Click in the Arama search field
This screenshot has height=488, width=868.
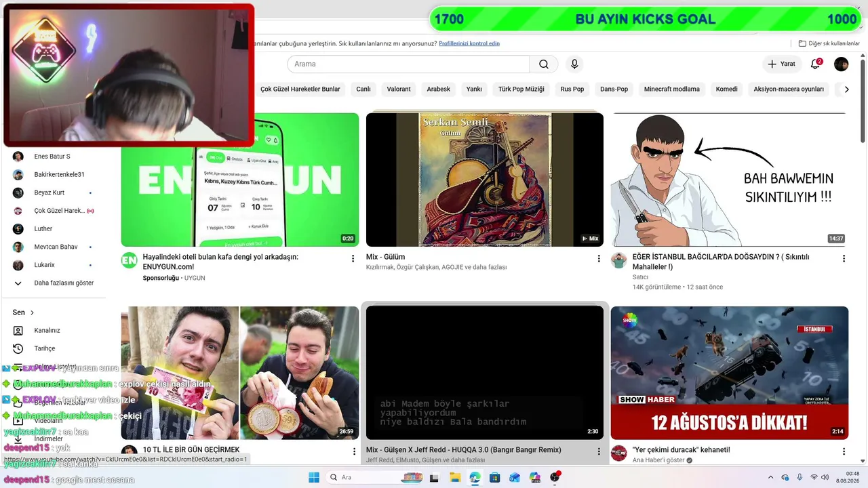pos(408,64)
